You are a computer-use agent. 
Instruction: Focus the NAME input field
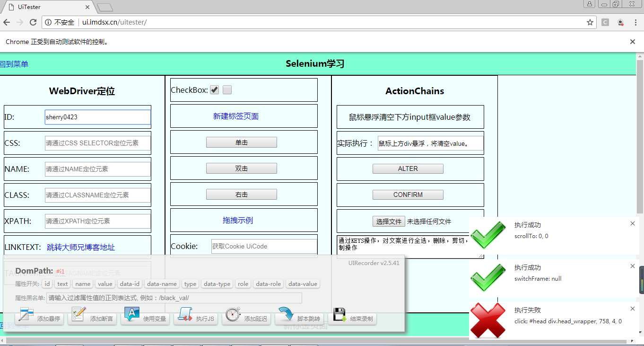(x=98, y=169)
